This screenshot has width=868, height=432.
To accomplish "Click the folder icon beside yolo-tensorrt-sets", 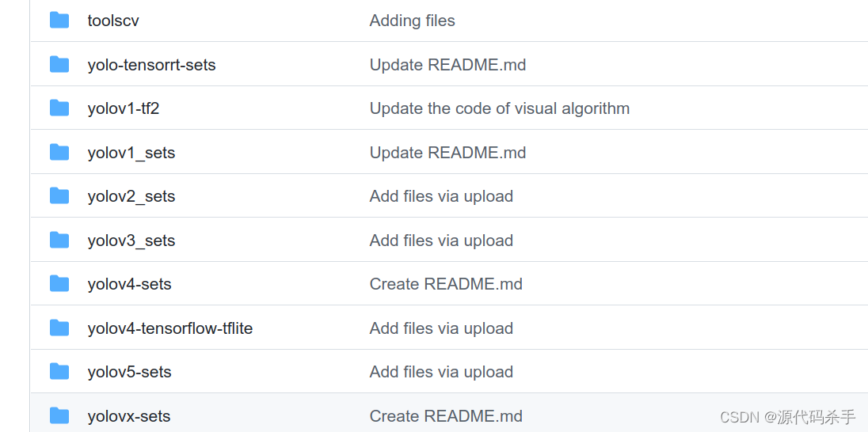I will click(59, 65).
